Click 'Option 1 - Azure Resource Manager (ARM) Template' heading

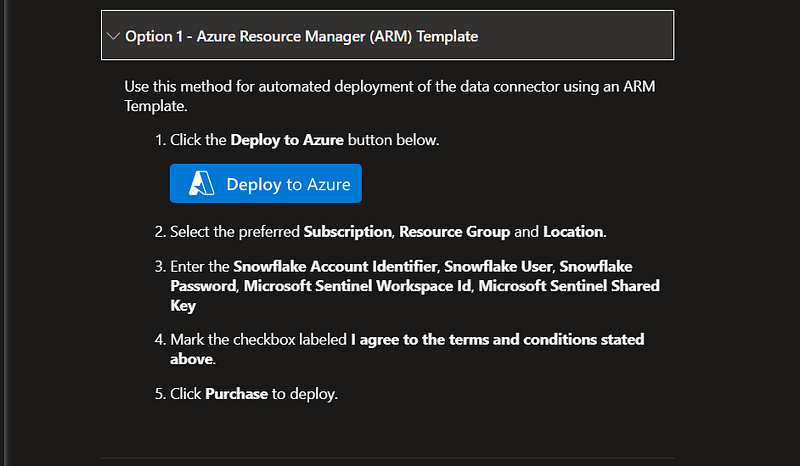click(x=302, y=36)
